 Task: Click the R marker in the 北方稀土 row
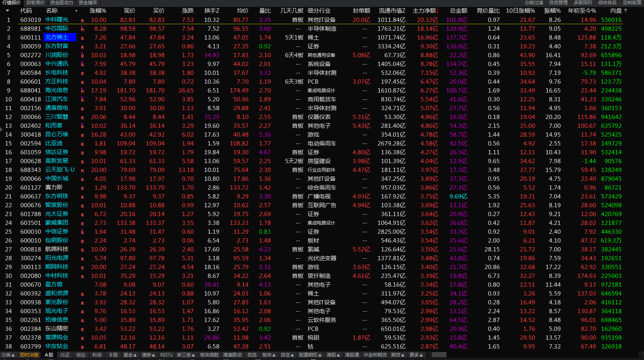[82, 38]
